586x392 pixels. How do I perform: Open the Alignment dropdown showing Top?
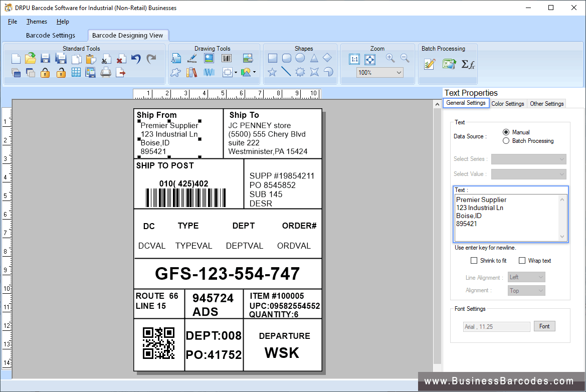tap(526, 290)
